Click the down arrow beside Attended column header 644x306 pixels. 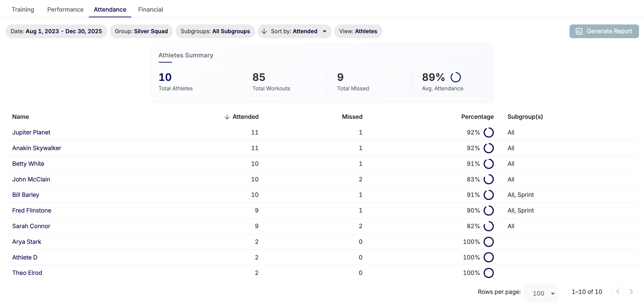tap(227, 117)
